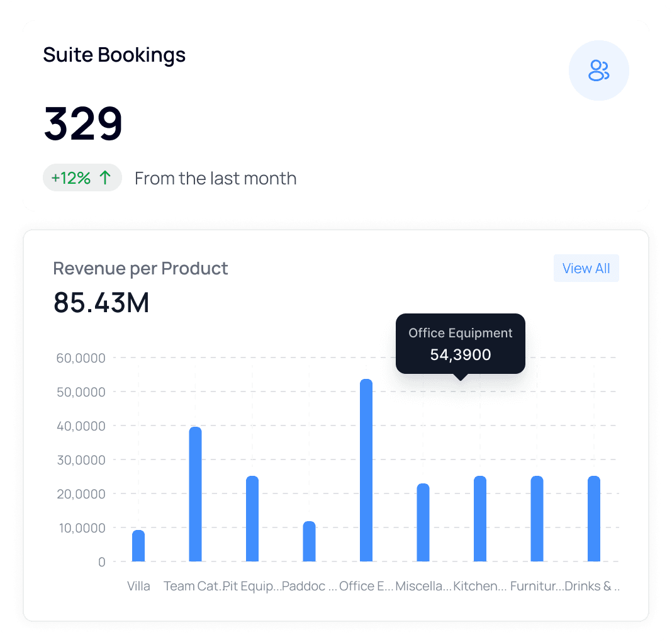This screenshot has width=672, height=642.
Task: Click the Revenue per Product title
Action: click(x=140, y=268)
